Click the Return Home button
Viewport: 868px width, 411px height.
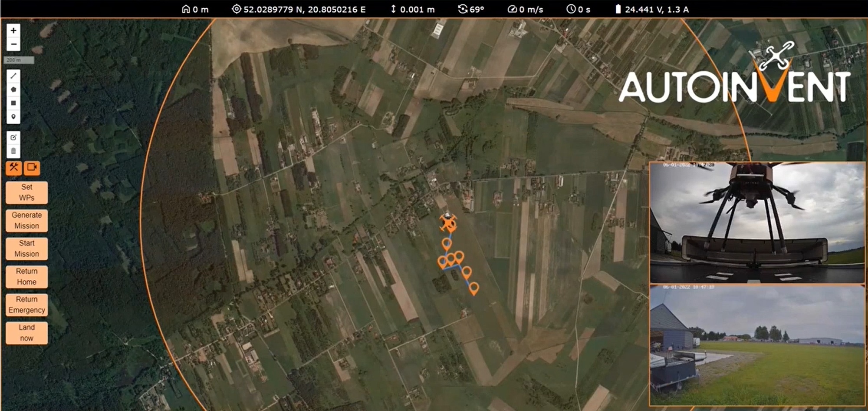(26, 277)
